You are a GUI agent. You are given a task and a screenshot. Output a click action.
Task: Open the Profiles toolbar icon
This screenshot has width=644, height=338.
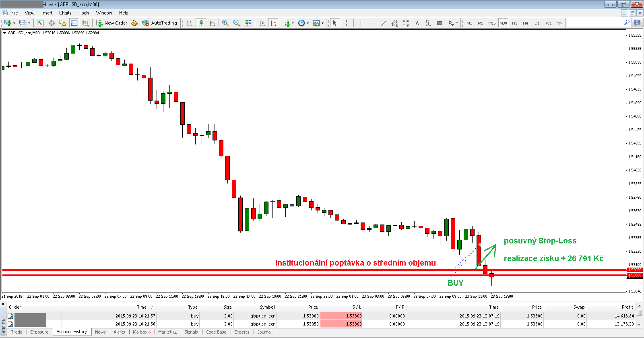pyautogui.click(x=23, y=23)
